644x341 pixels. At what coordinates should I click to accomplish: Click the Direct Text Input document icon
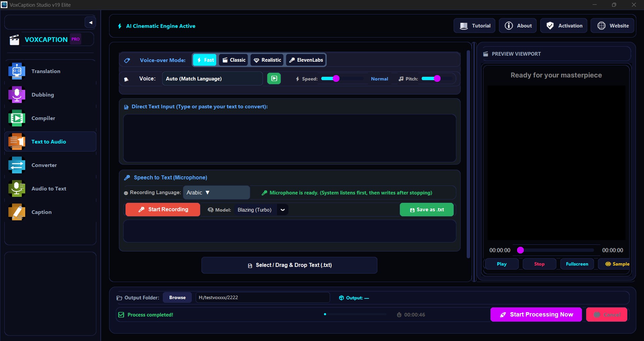click(x=126, y=107)
